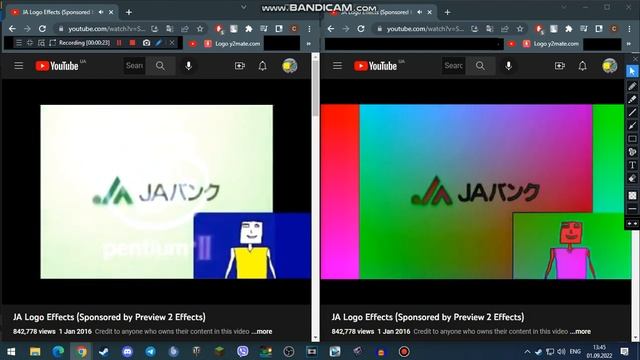Select the highlighter tool in drawing toolbar
640x360 pixels.
(632, 99)
